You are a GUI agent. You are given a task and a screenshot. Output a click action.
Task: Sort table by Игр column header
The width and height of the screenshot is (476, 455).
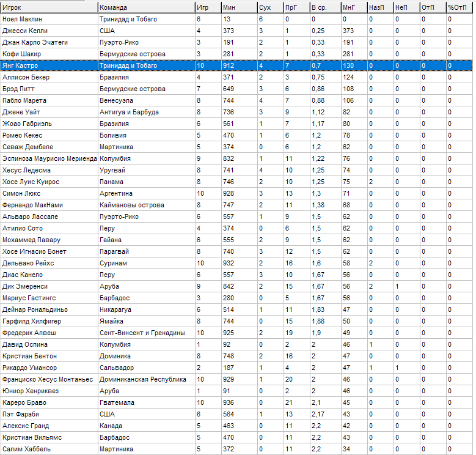click(x=208, y=7)
